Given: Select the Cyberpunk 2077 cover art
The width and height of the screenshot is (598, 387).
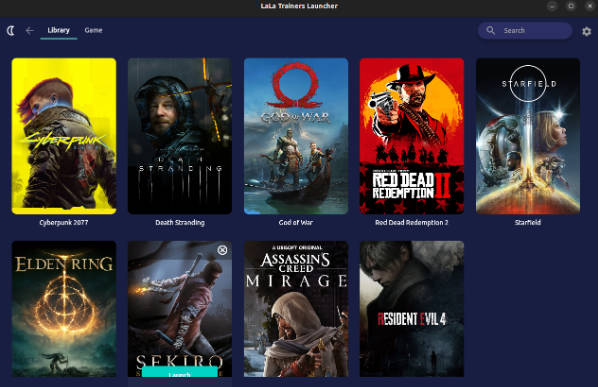Looking at the screenshot, I should pos(64,136).
